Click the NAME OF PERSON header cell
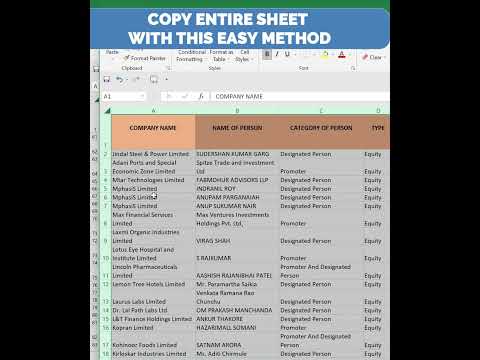This screenshot has height=360, width=480. (x=237, y=132)
